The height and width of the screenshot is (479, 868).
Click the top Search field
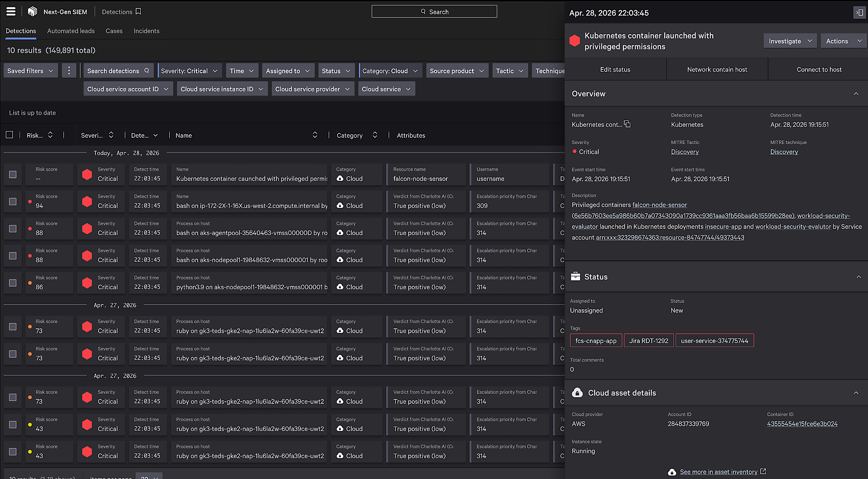(434, 12)
